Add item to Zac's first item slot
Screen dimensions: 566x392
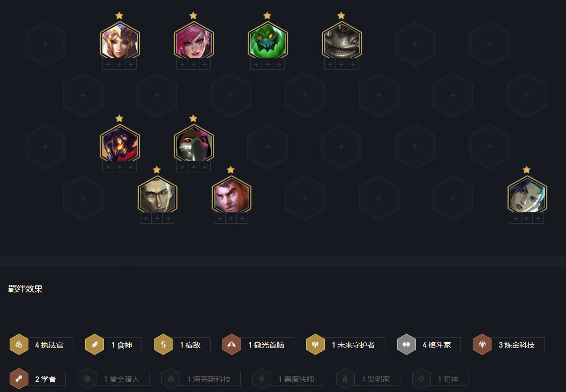256,64
